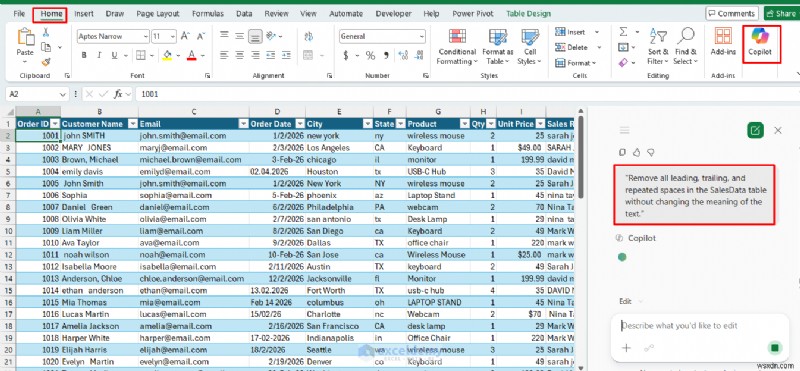The height and width of the screenshot is (371, 800).
Task: Cut selection with the scissors icon
Action: coord(46,32)
